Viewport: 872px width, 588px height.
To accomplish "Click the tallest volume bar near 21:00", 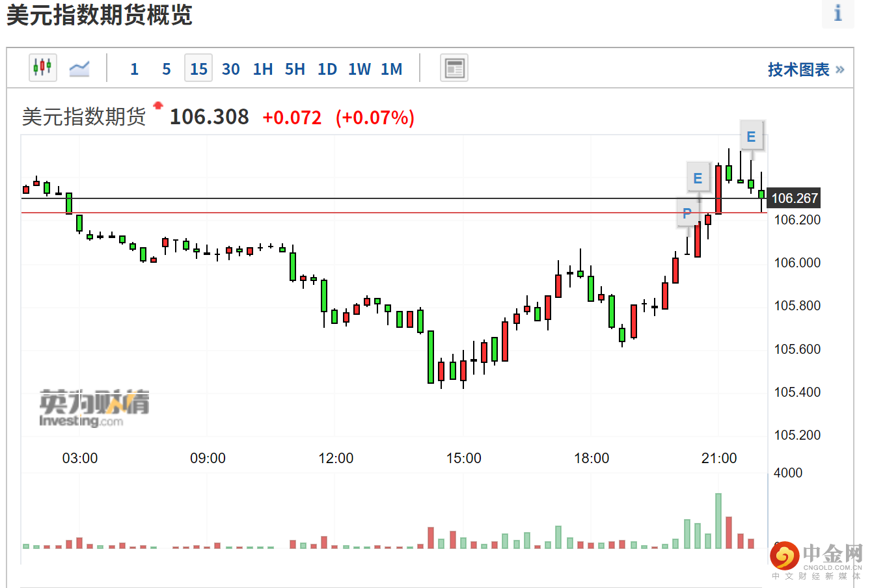I will (x=718, y=520).
